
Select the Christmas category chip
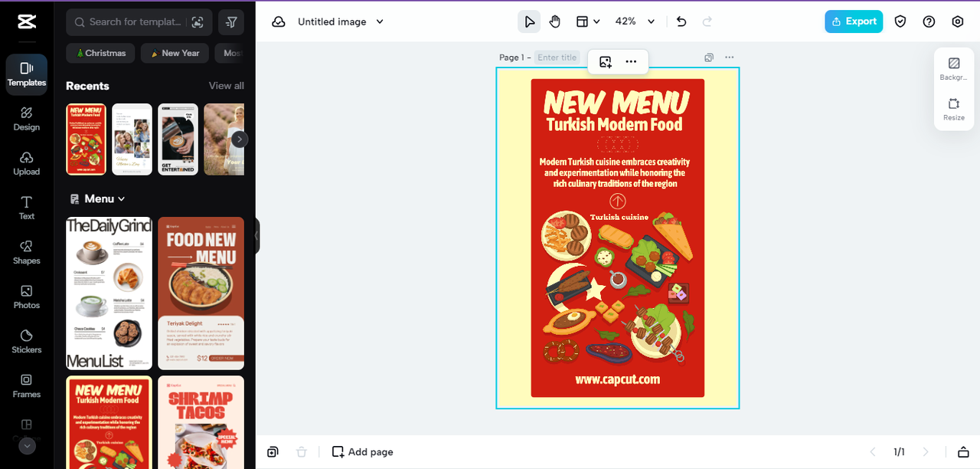coord(100,53)
